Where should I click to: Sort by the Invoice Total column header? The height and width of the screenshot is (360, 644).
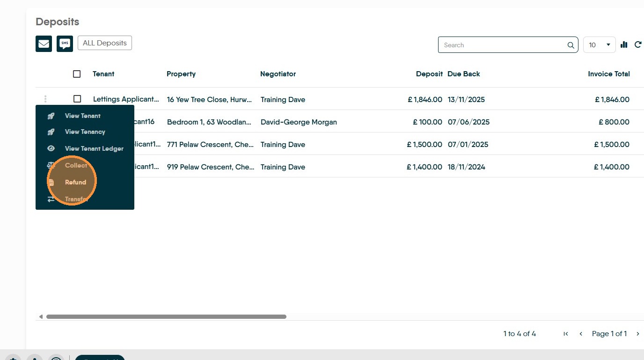coord(609,74)
